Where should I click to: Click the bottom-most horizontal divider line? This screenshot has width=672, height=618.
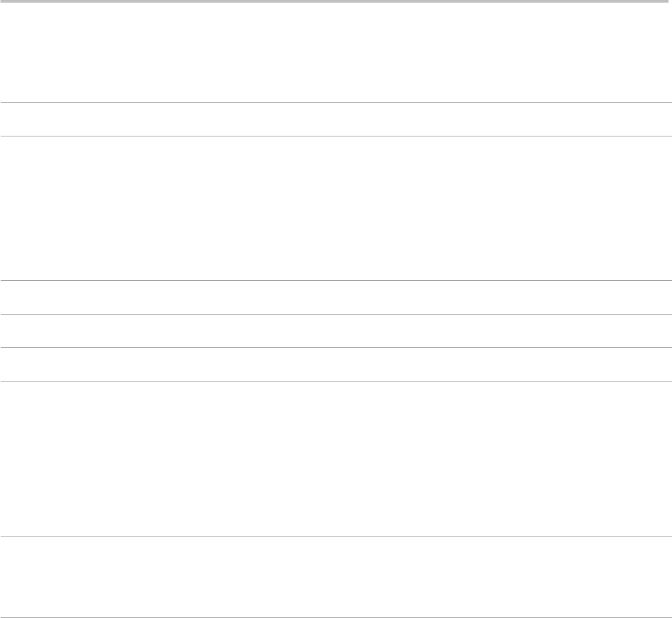pos(336,617)
